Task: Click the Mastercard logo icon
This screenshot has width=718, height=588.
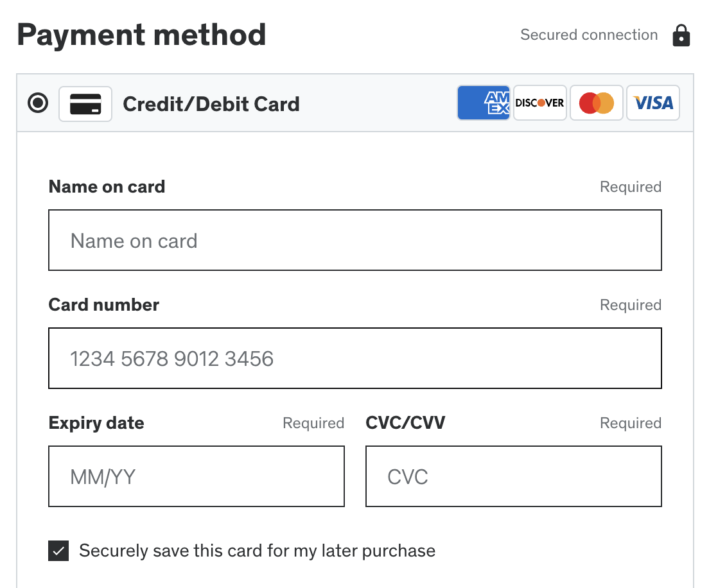Action: point(596,103)
